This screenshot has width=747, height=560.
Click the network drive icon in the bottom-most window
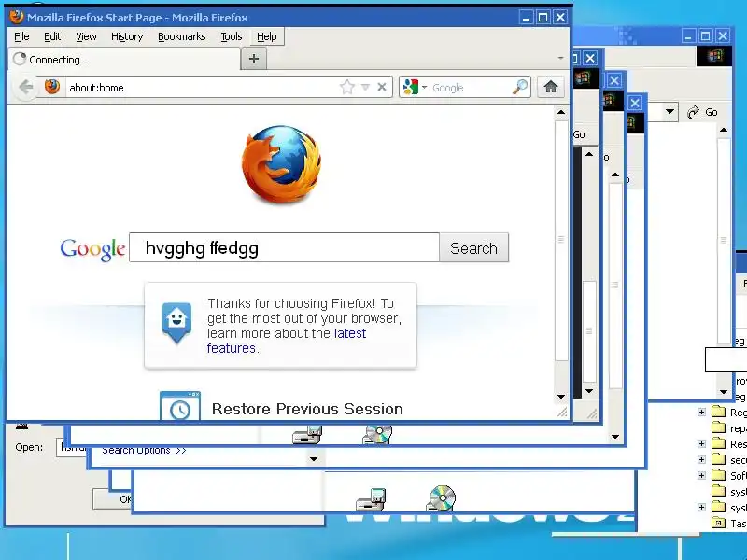[x=371, y=499]
